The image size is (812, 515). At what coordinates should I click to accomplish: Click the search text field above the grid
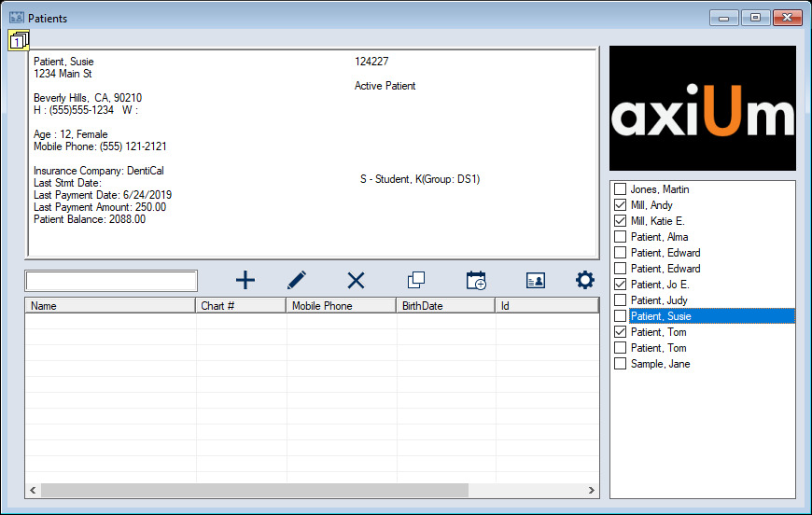click(x=111, y=281)
